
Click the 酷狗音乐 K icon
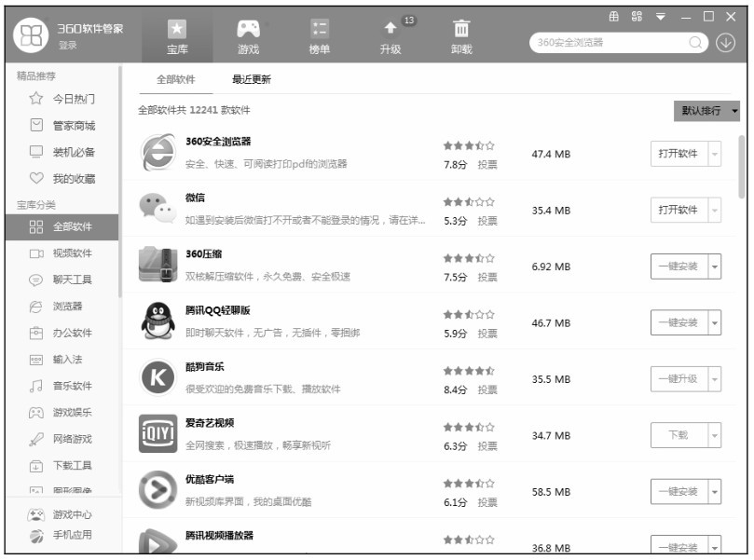click(158, 377)
